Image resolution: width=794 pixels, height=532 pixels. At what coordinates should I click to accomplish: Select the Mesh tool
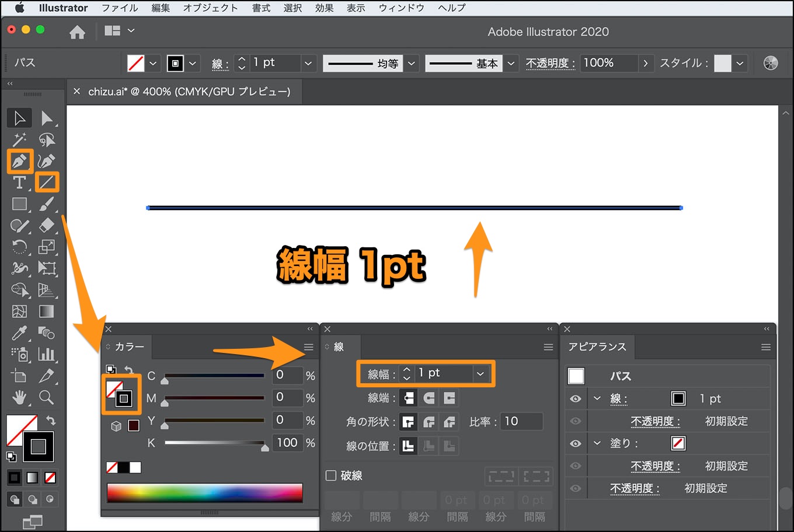(19, 311)
